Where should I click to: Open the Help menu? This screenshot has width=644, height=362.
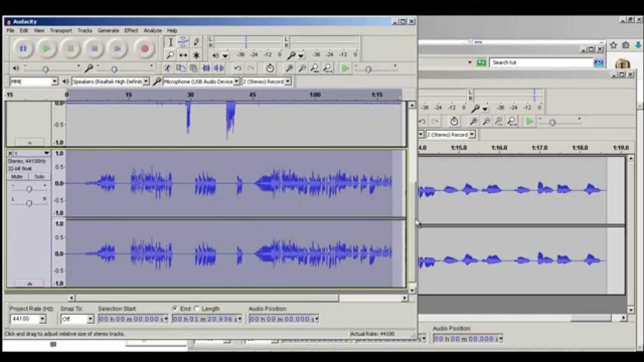pyautogui.click(x=172, y=31)
